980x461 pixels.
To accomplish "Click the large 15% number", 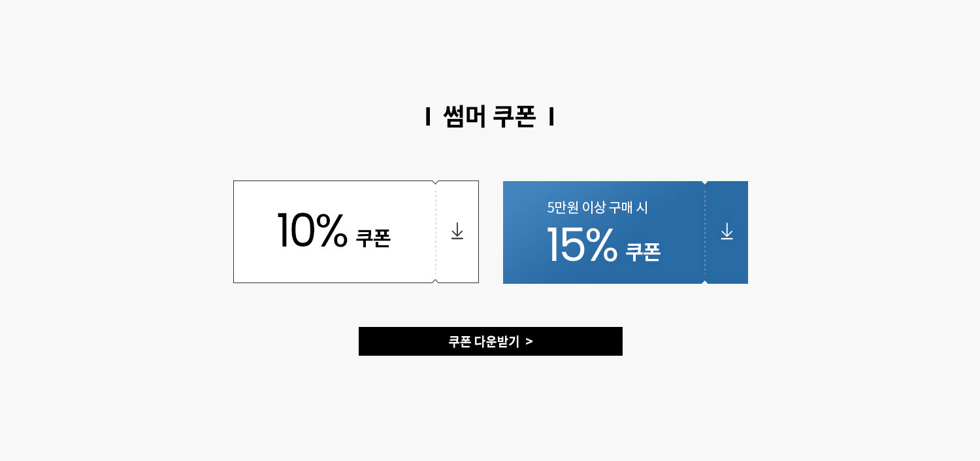I will (x=582, y=245).
